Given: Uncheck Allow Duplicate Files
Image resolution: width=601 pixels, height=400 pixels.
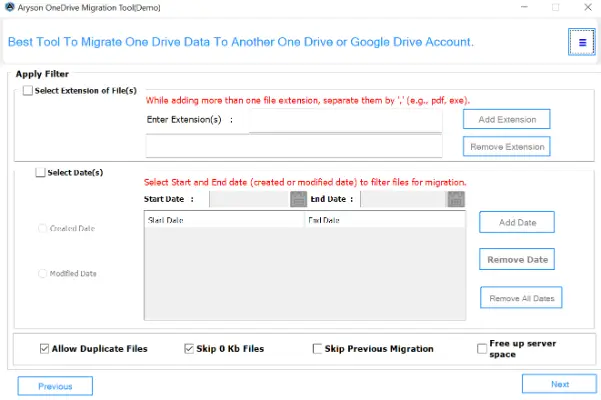Looking at the screenshot, I should tap(44, 349).
